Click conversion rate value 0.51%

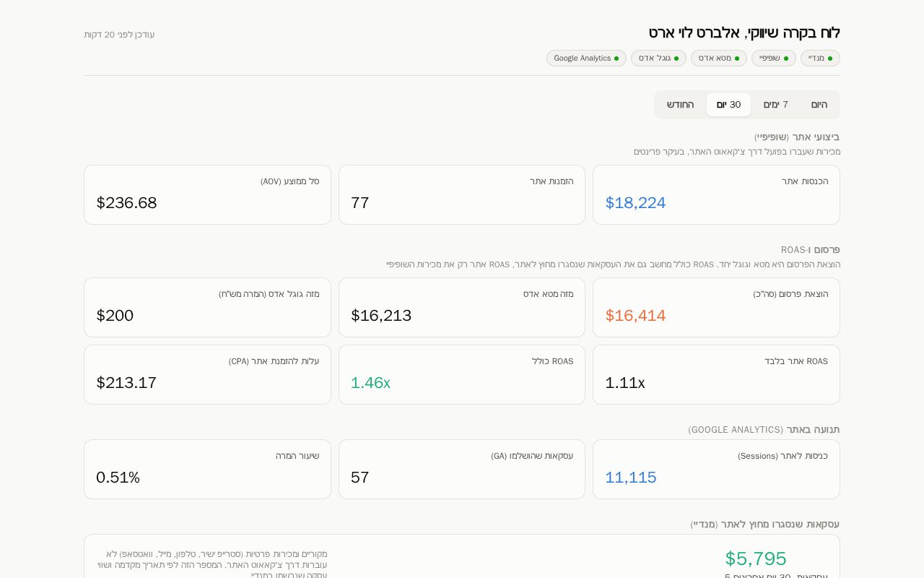[x=118, y=478]
